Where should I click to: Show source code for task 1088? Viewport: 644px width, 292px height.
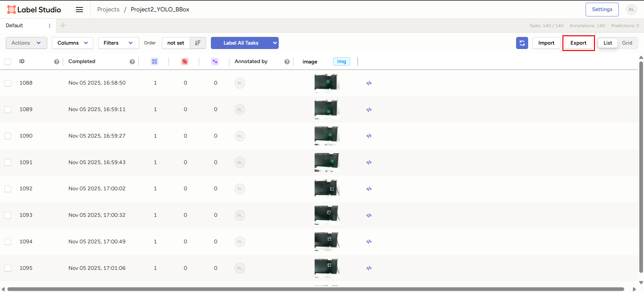(369, 83)
